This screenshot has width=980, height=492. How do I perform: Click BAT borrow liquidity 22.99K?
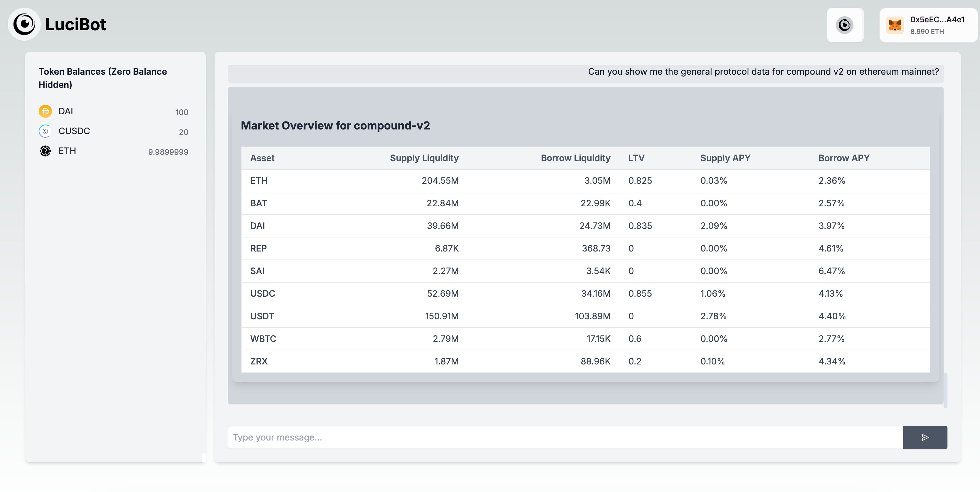pos(595,203)
